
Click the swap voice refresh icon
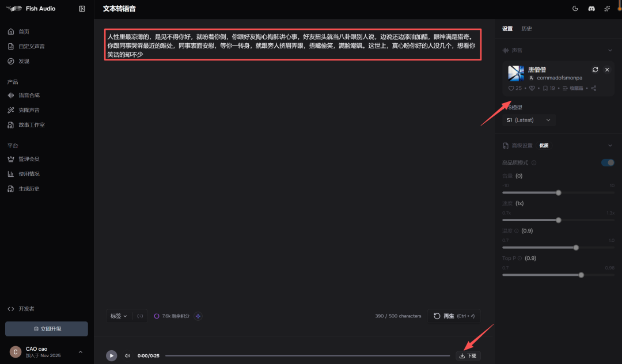pyautogui.click(x=595, y=70)
